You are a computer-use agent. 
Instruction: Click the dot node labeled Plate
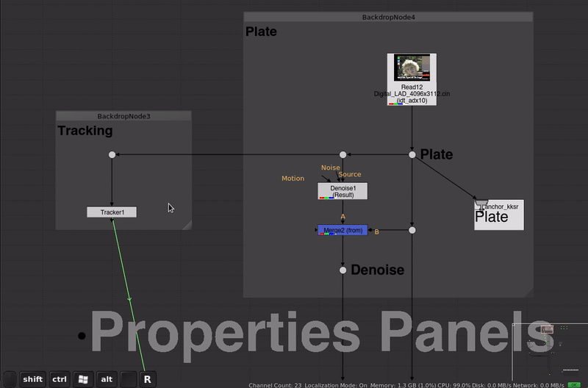[x=412, y=154]
